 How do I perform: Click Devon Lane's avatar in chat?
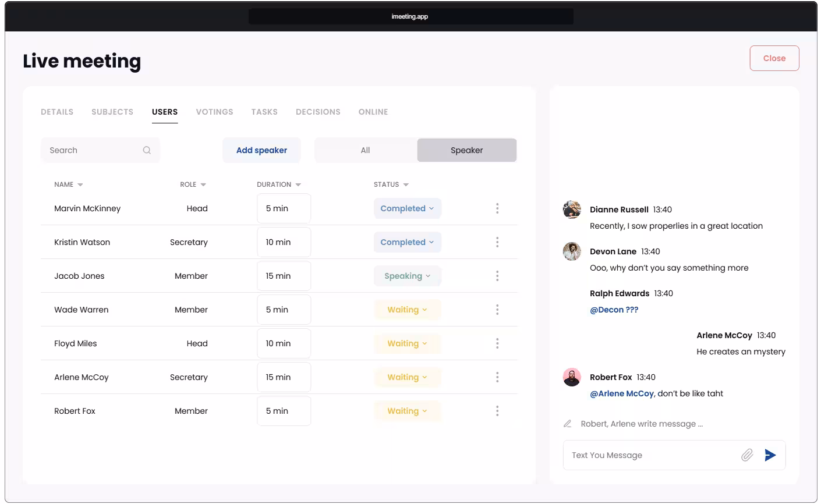pos(572,251)
